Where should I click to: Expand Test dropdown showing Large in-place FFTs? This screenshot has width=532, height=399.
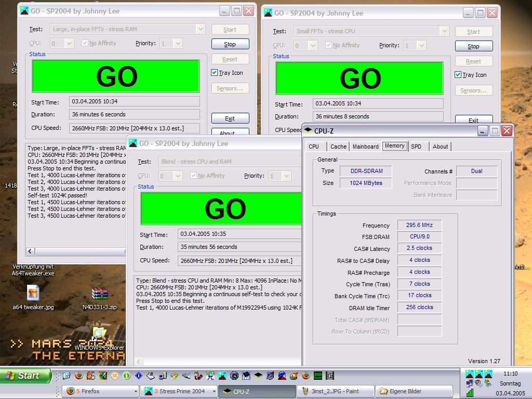[x=201, y=29]
